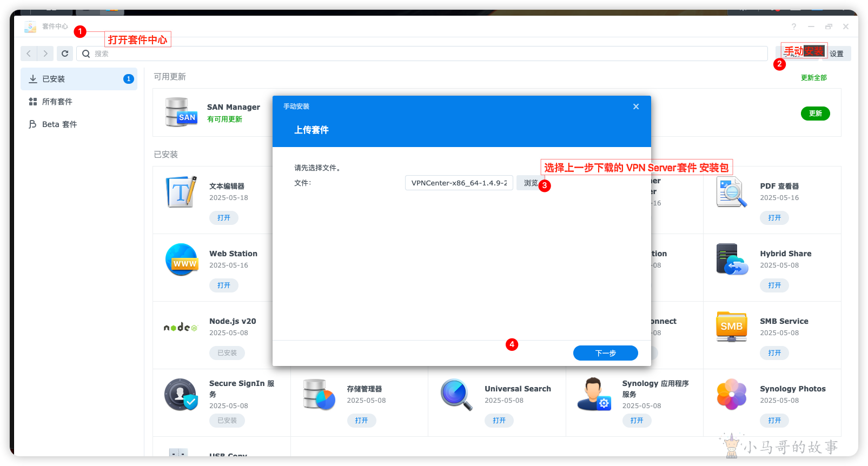Click the Synology Photos icon
This screenshot has height=466, width=868.
click(x=732, y=395)
